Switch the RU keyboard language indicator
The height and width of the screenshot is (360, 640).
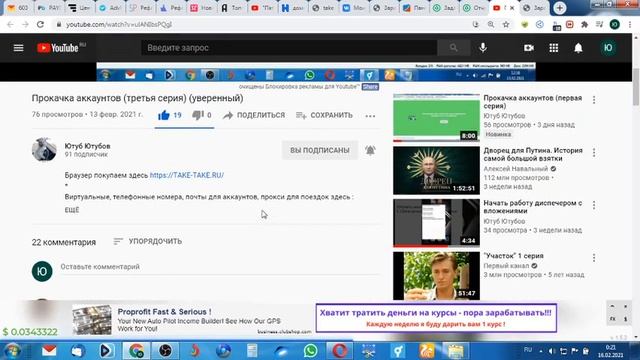point(528,350)
